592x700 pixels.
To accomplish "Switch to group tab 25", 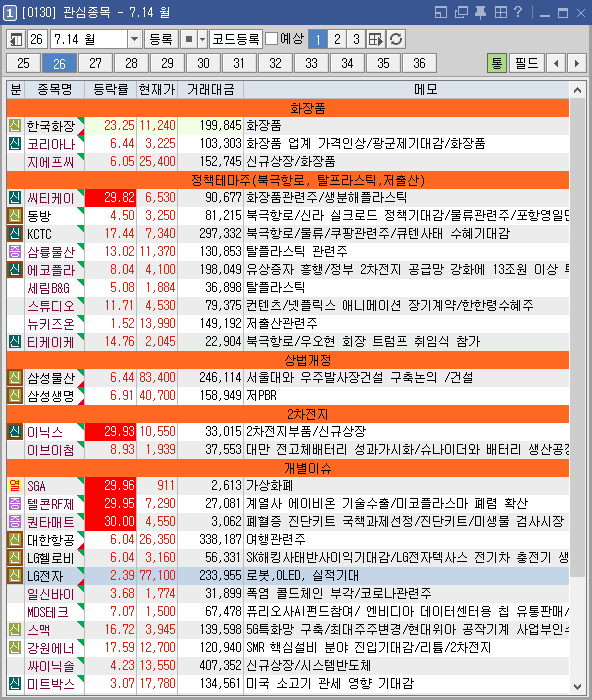I will click(23, 63).
